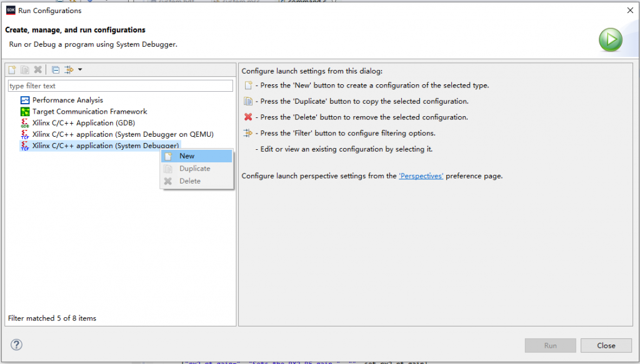The height and width of the screenshot is (364, 640).
Task: Collapse all configurations using toolbar icon
Action: (56, 70)
